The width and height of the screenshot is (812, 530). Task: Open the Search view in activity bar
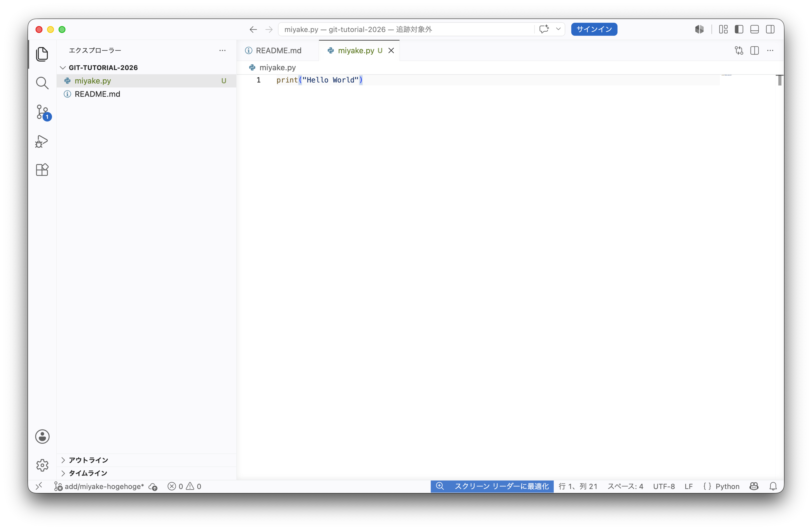[x=42, y=83]
